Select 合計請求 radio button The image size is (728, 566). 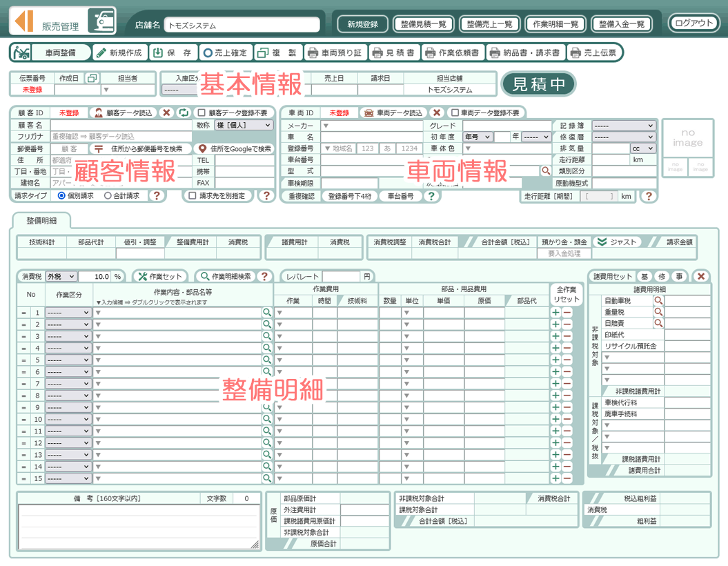pyautogui.click(x=108, y=196)
